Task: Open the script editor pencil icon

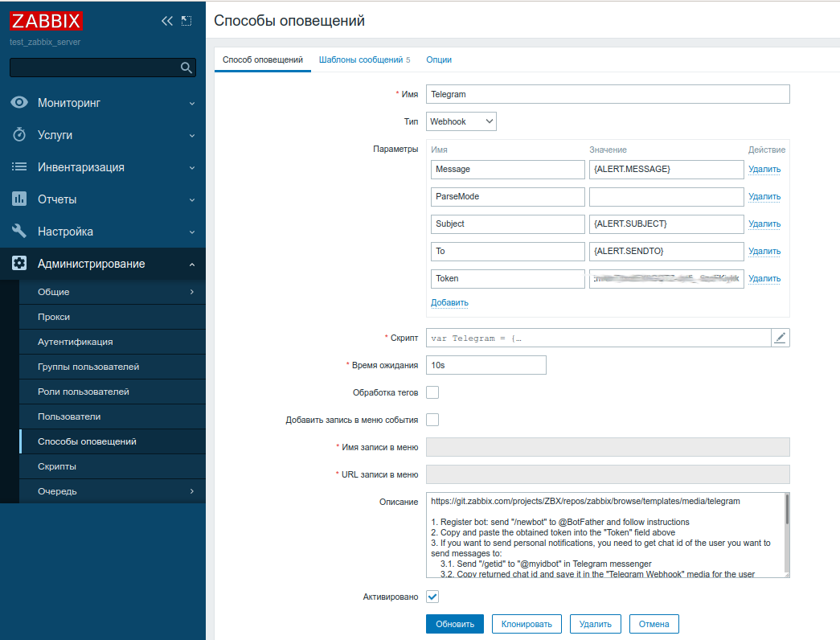Action: pyautogui.click(x=781, y=338)
